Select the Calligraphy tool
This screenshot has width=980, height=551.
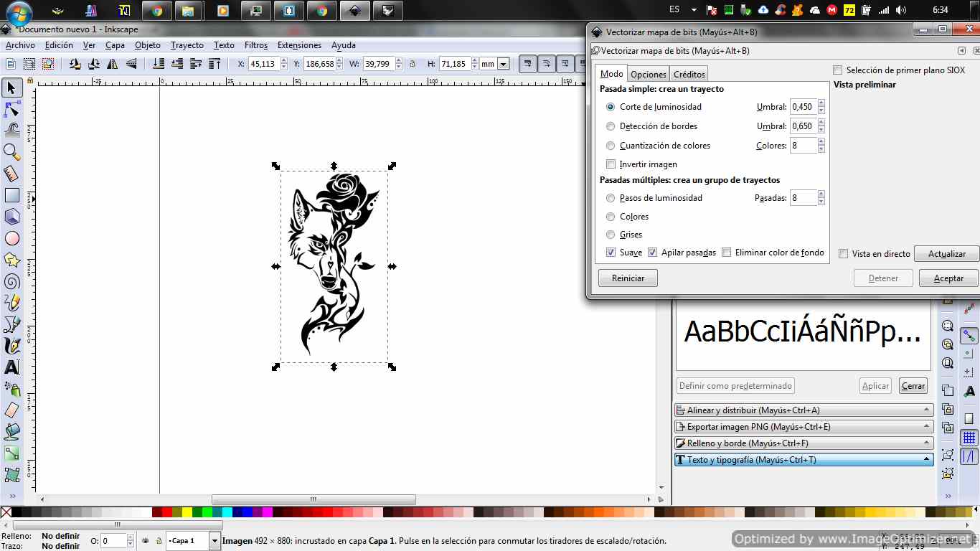[12, 346]
